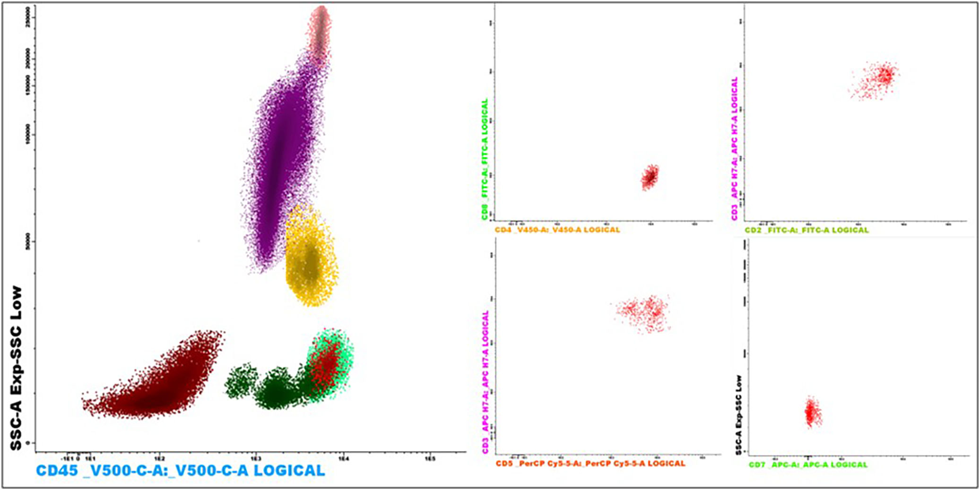Click CD3 APC H7-A label beside CD5 plot

[x=485, y=382]
